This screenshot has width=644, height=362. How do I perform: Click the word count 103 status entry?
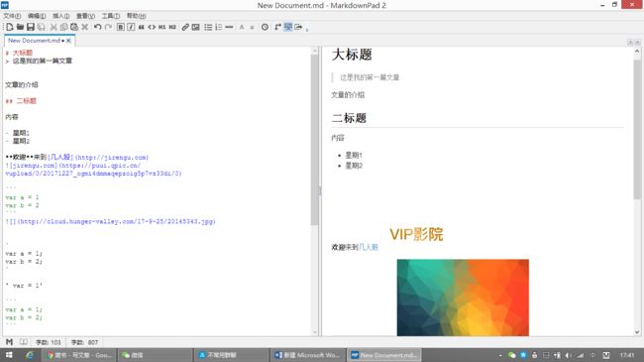tap(49, 342)
